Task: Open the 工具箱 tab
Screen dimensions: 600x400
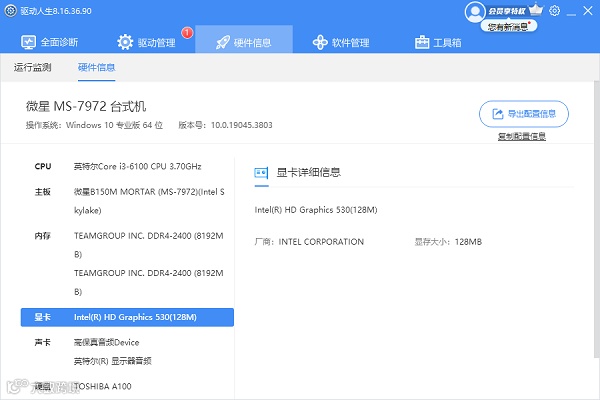Action: (438, 42)
